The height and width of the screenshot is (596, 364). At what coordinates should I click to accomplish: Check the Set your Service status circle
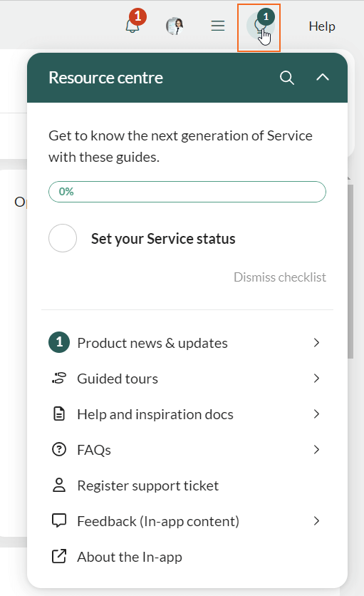(63, 238)
